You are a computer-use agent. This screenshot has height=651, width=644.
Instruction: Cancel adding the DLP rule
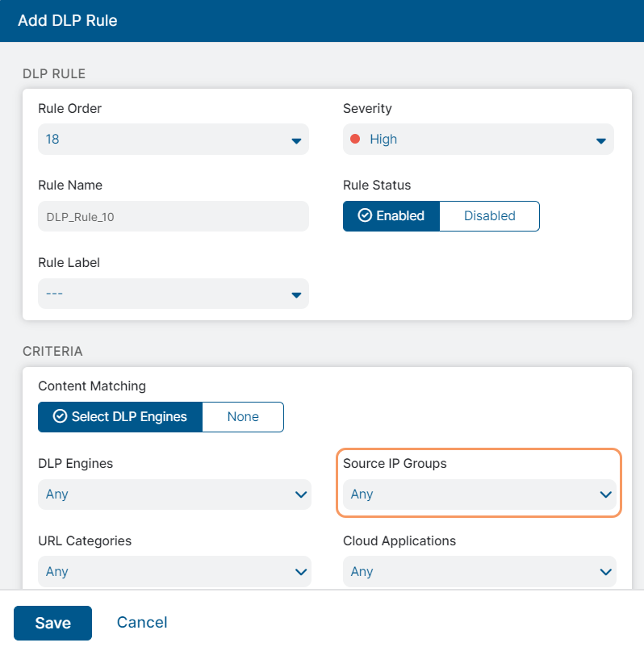(142, 622)
